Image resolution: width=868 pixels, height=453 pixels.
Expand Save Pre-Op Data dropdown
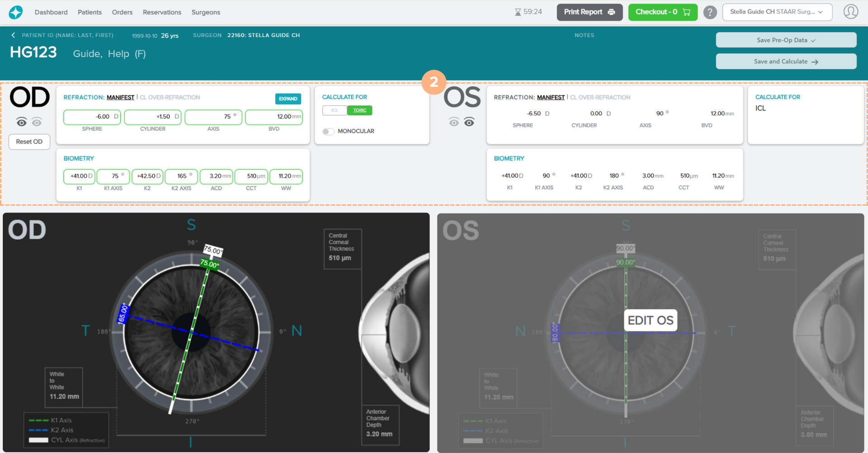point(786,40)
